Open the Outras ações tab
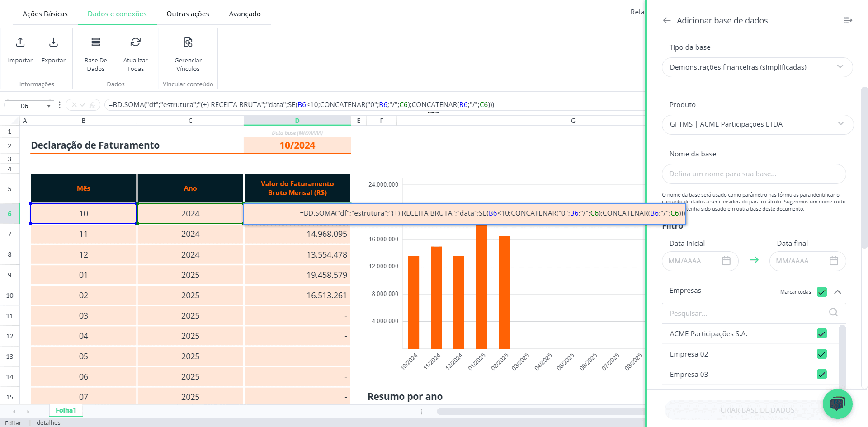This screenshot has width=868, height=427. pos(188,14)
